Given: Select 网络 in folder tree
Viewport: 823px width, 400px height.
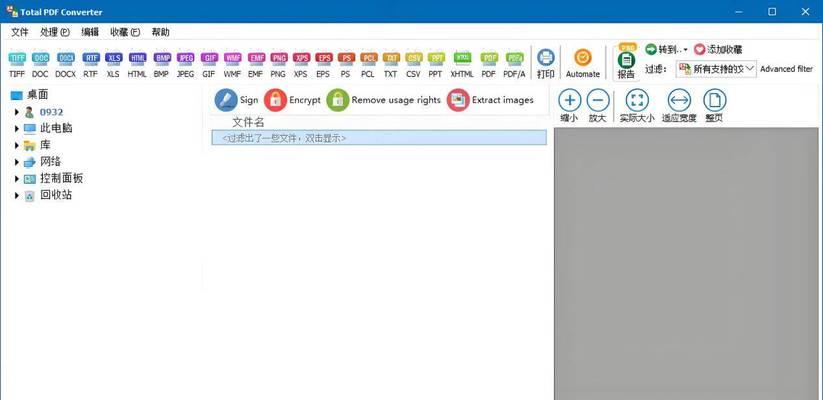Looking at the screenshot, I should click(x=50, y=162).
